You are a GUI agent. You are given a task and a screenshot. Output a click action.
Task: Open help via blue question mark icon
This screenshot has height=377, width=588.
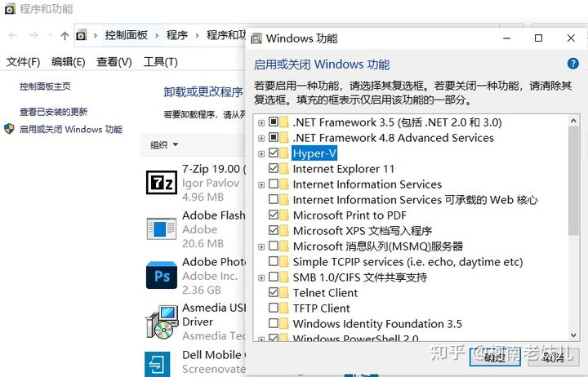572,64
